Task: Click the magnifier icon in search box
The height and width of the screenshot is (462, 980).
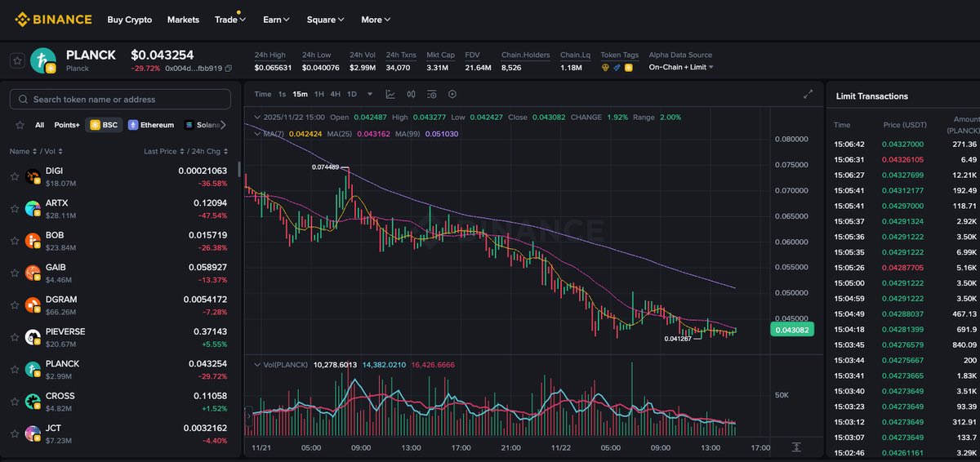Action: 23,100
